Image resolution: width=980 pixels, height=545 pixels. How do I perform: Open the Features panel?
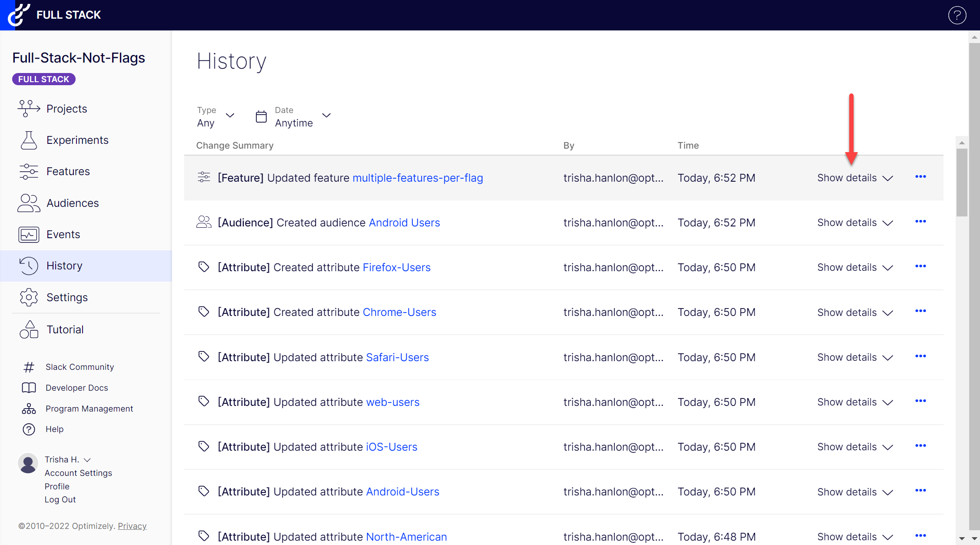(68, 171)
